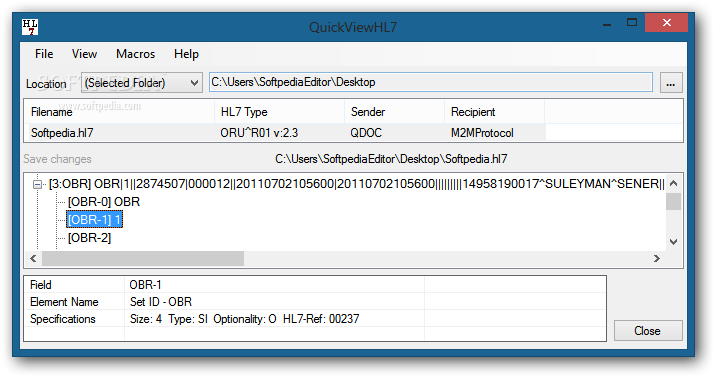Click the Specifications label cell
This screenshot has width=715, height=377.
(x=74, y=319)
